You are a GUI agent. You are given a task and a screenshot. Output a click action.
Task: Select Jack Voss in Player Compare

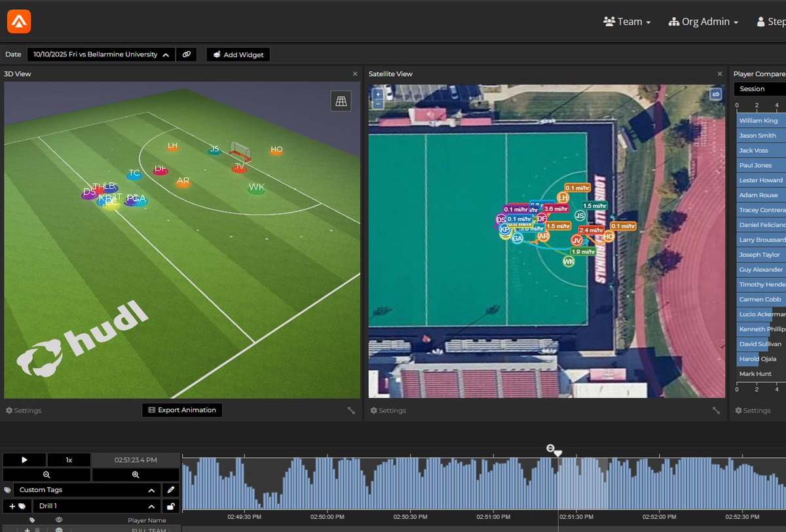[760, 151]
